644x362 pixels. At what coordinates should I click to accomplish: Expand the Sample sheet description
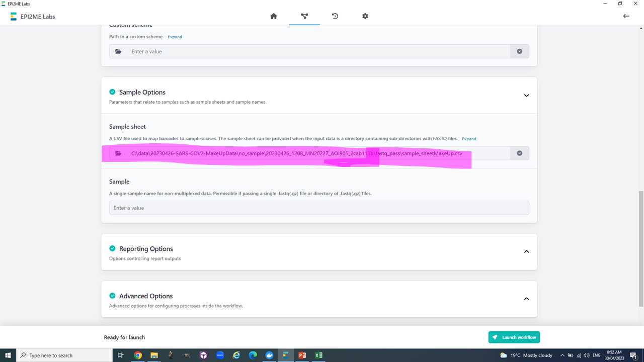[x=469, y=139]
